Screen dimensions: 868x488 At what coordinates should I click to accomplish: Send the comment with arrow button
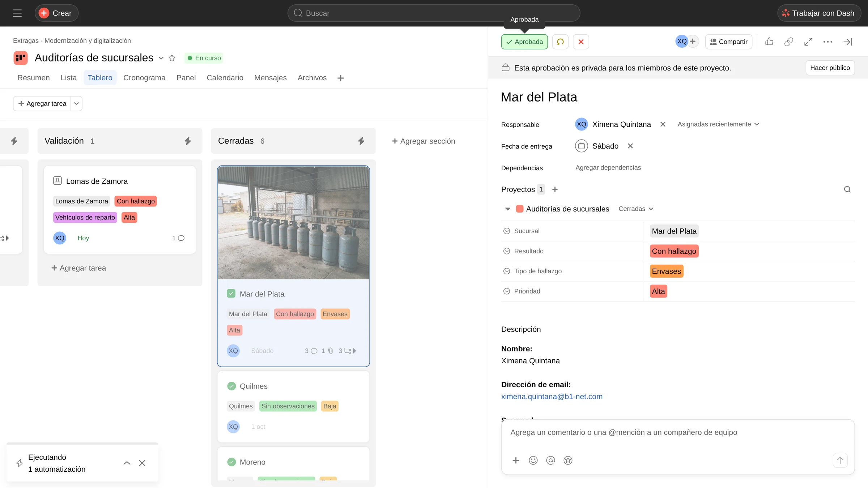pyautogui.click(x=840, y=460)
